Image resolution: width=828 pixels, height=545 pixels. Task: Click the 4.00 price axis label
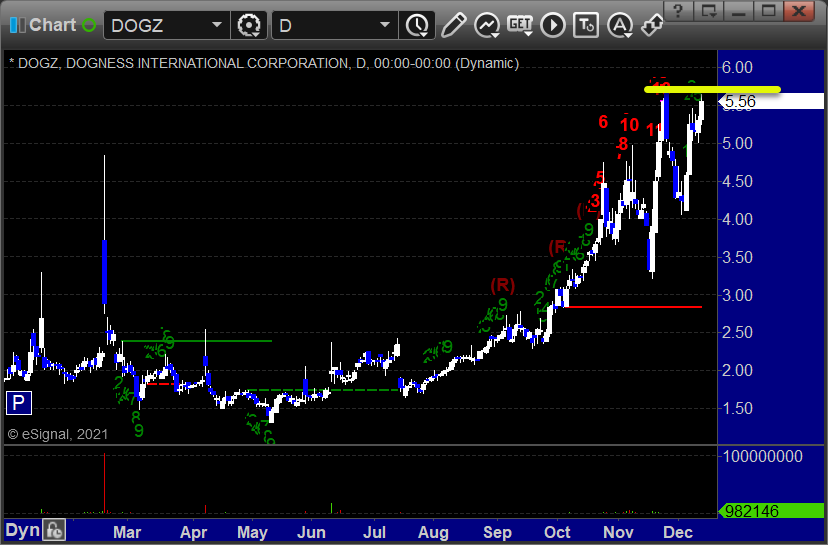[x=737, y=219]
